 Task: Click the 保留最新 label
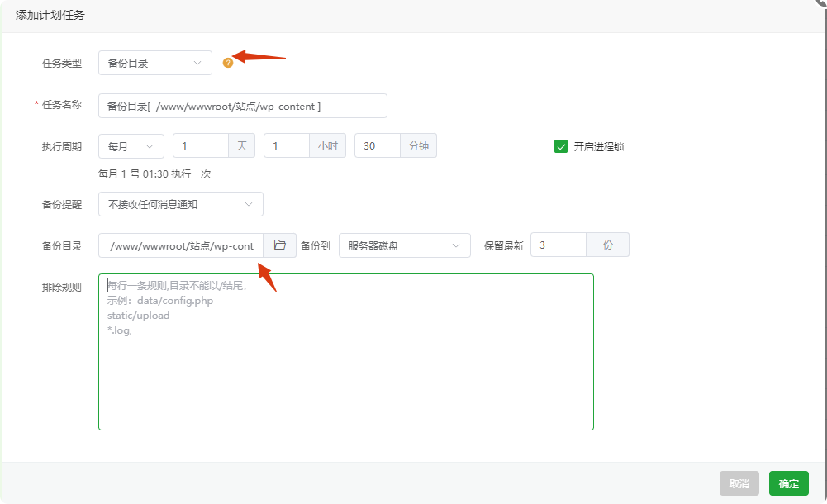504,245
